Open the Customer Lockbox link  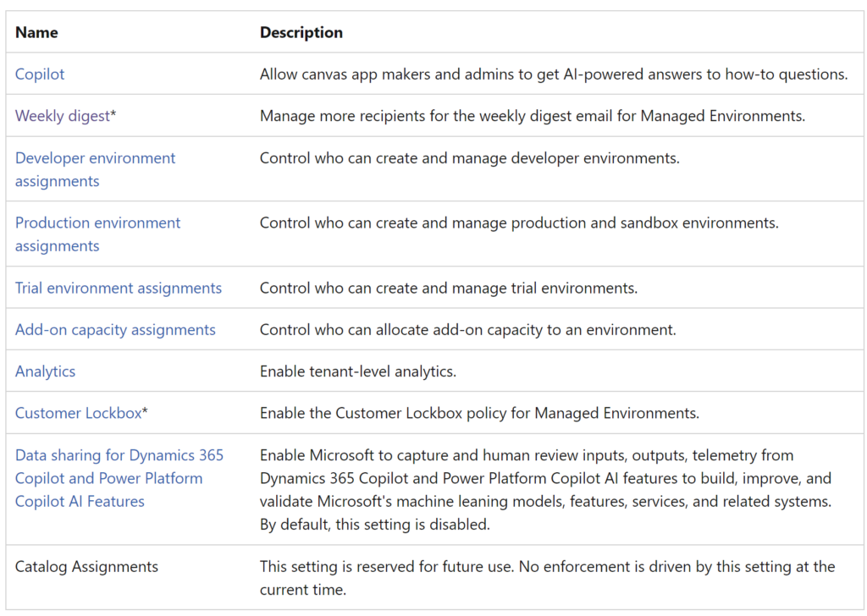(x=79, y=413)
